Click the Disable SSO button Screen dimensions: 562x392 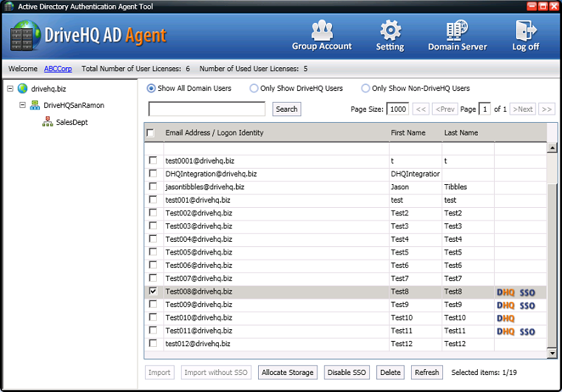pyautogui.click(x=348, y=373)
